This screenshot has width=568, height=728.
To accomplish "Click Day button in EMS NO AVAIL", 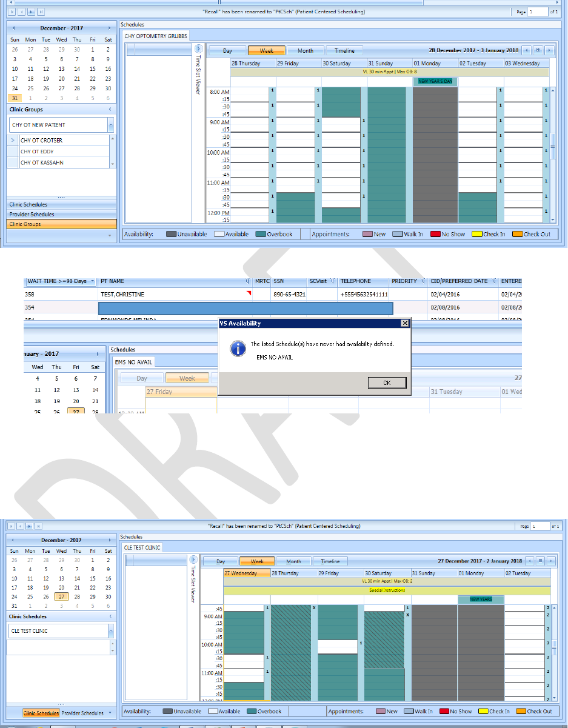I will (142, 378).
